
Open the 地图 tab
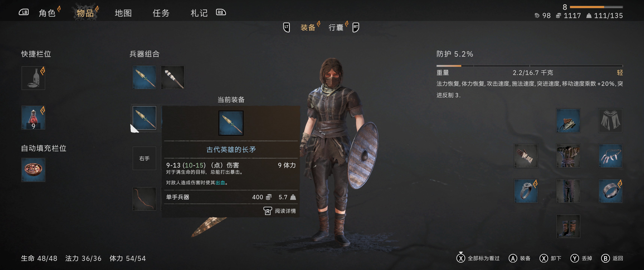123,13
